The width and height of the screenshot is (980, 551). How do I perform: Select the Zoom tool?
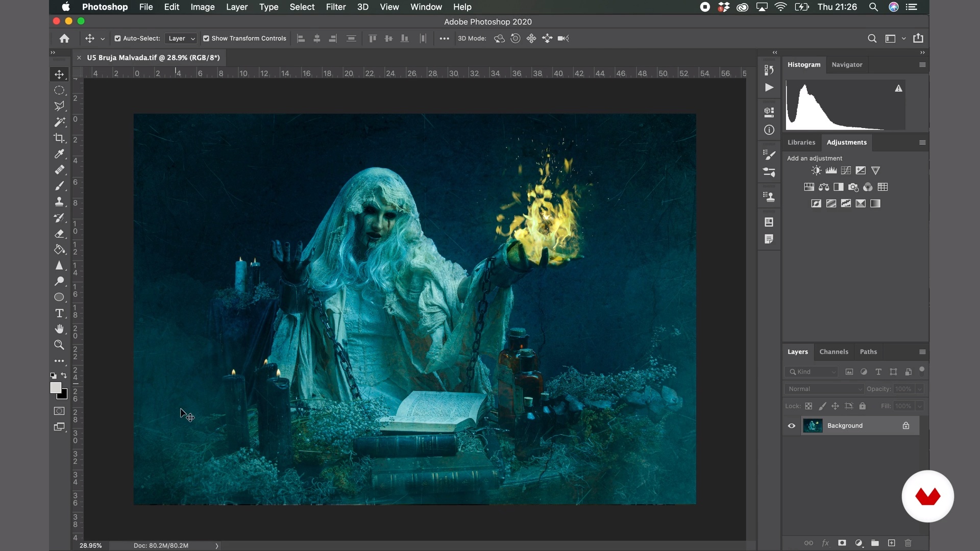[x=59, y=345]
